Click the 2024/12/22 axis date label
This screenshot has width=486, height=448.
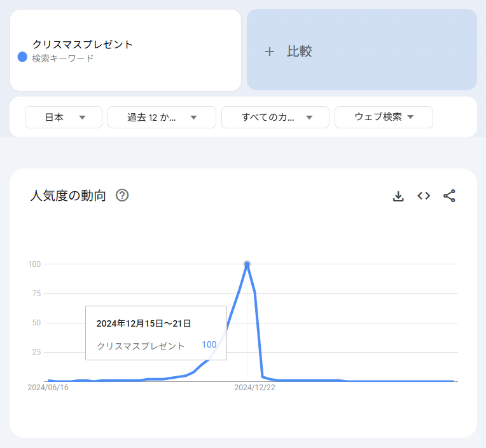pos(255,388)
